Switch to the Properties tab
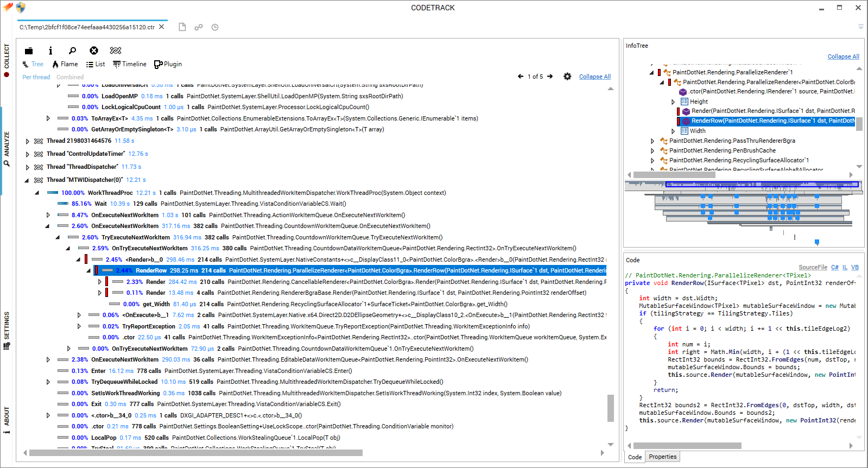Screen dimensions: 868x468 click(663, 457)
